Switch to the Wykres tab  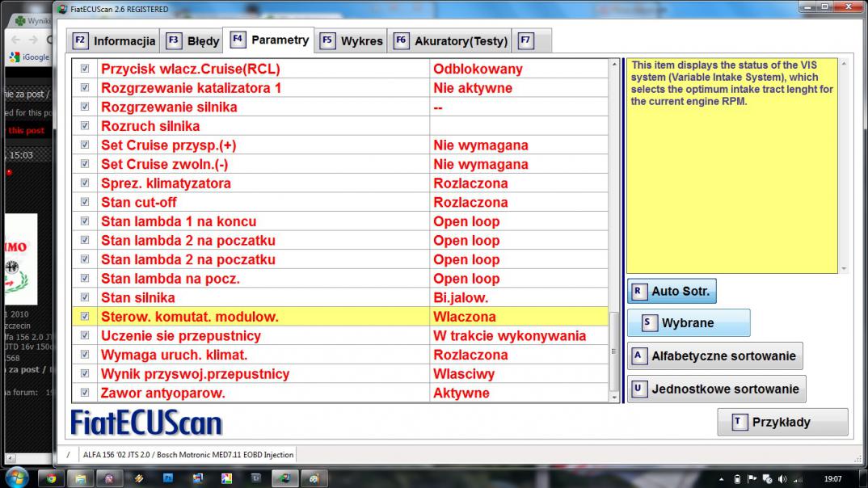351,41
